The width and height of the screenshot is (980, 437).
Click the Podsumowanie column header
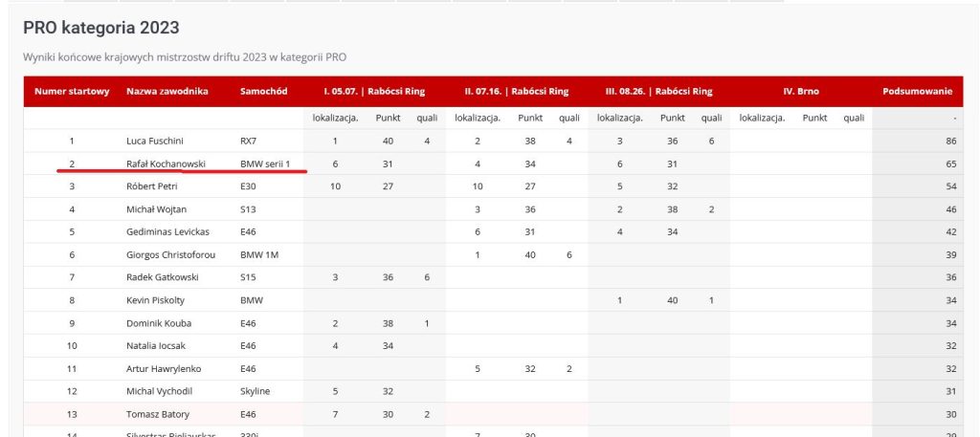pyautogui.click(x=917, y=92)
